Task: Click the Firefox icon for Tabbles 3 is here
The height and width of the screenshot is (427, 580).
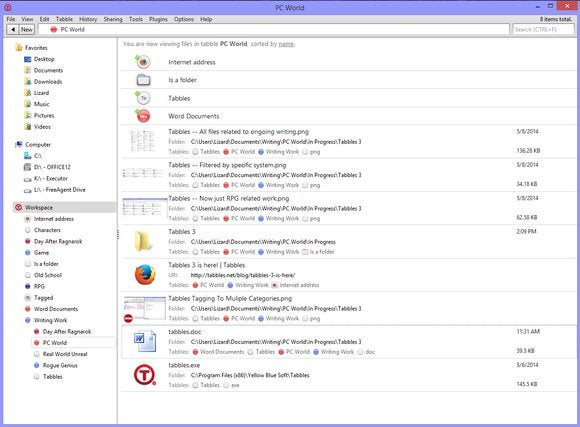Action: pos(145,275)
